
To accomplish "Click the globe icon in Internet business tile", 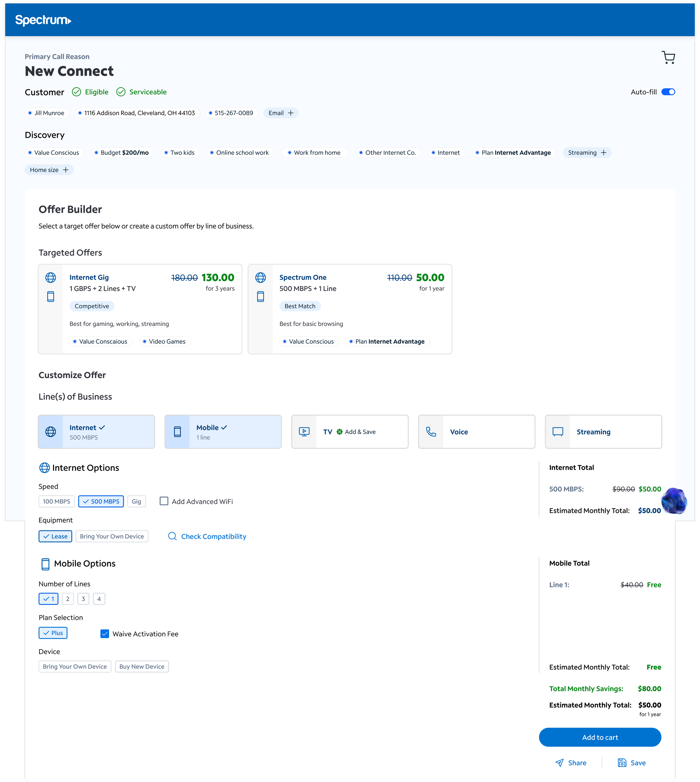I will point(50,432).
